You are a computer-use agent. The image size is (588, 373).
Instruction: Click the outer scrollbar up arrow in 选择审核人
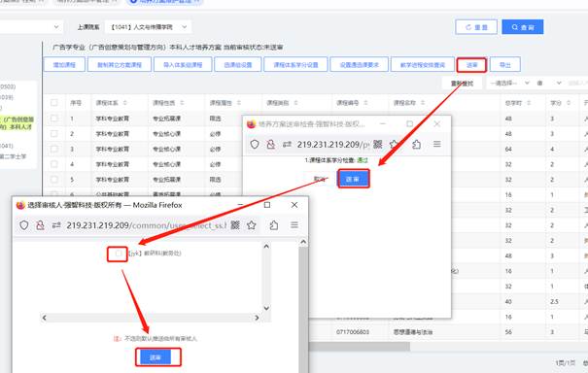[303, 242]
